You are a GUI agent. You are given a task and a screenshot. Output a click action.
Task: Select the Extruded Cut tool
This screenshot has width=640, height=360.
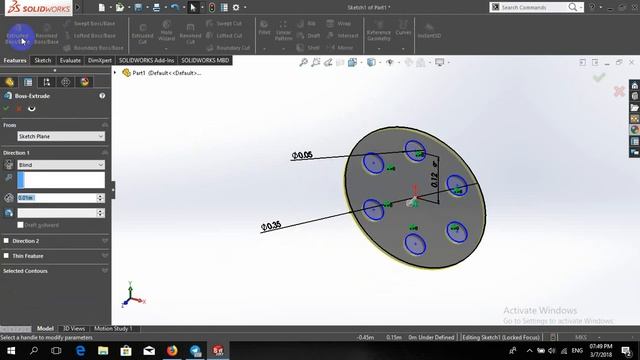pos(142,35)
